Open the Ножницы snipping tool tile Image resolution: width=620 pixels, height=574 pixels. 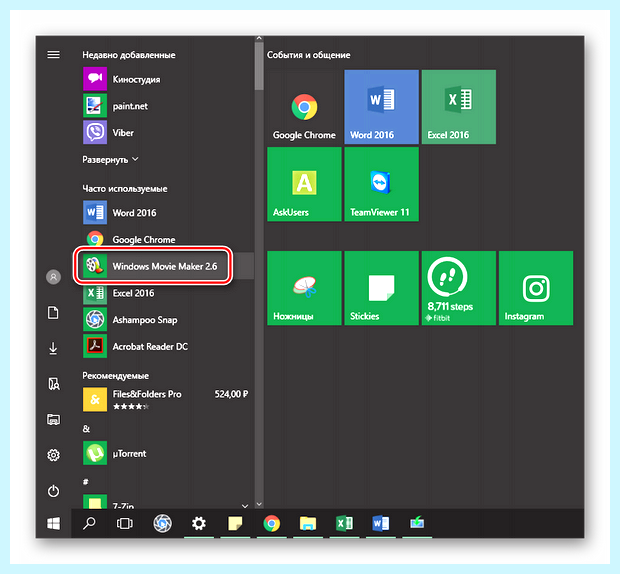[304, 288]
